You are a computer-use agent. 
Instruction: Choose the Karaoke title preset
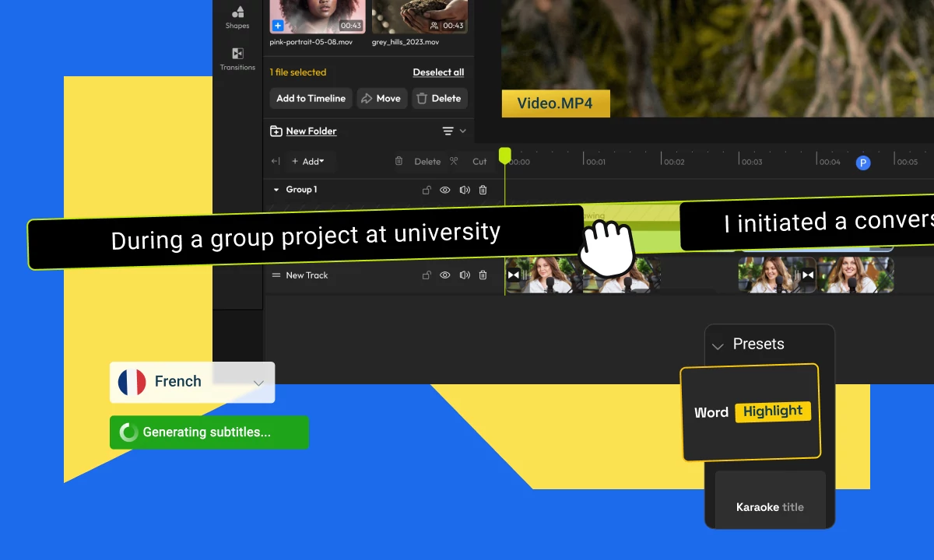click(x=769, y=507)
